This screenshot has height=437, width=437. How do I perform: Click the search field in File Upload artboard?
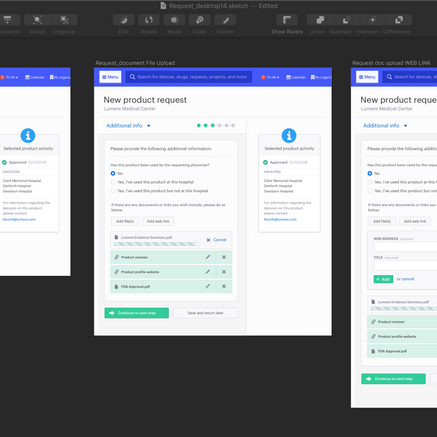pyautogui.click(x=189, y=77)
